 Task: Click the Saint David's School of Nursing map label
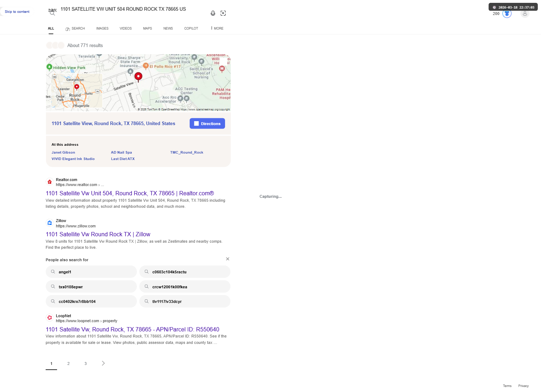coord(201,73)
